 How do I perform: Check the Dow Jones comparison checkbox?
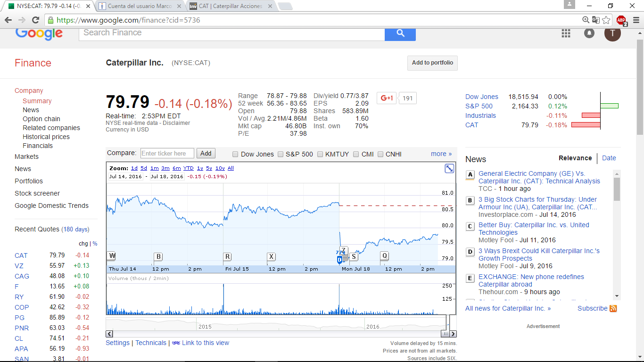click(x=236, y=154)
